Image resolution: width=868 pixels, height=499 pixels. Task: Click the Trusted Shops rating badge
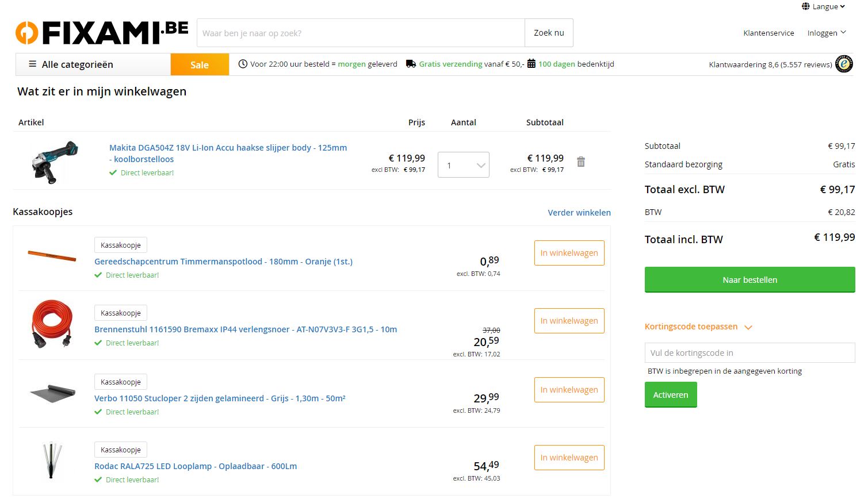[x=844, y=64]
